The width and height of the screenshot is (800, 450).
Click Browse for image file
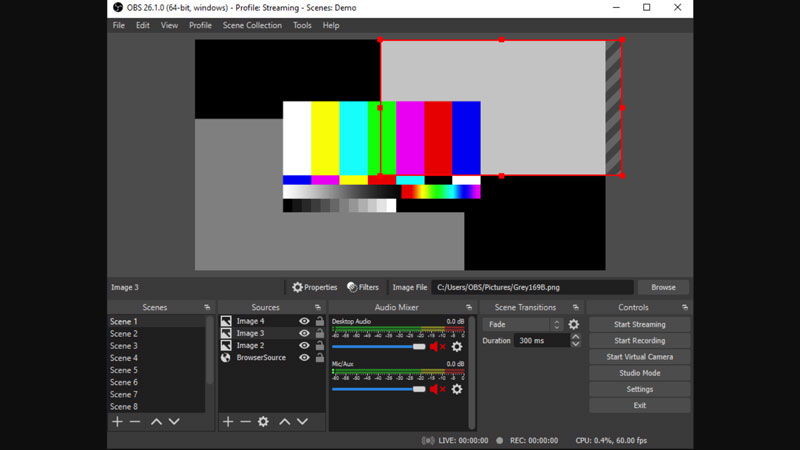pos(663,287)
